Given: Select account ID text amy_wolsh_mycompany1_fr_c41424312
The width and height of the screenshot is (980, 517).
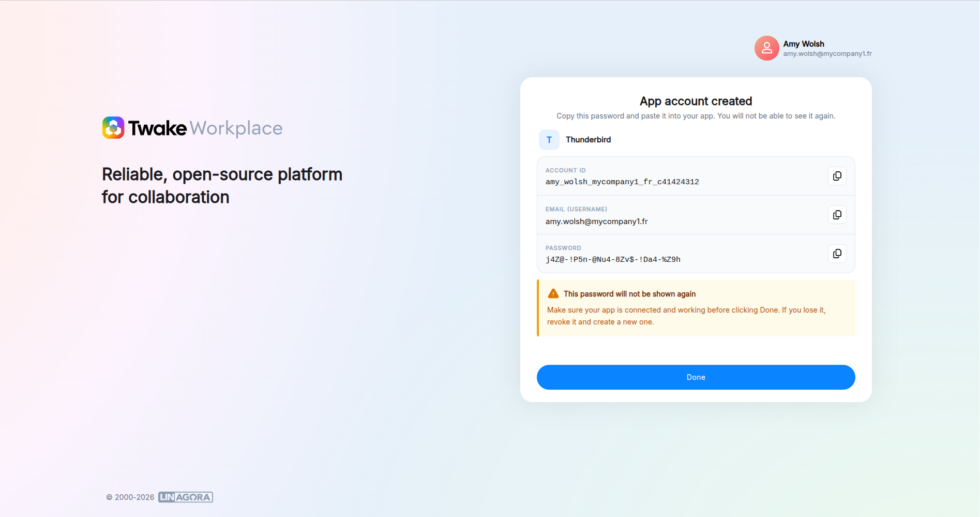Looking at the screenshot, I should tap(622, 182).
